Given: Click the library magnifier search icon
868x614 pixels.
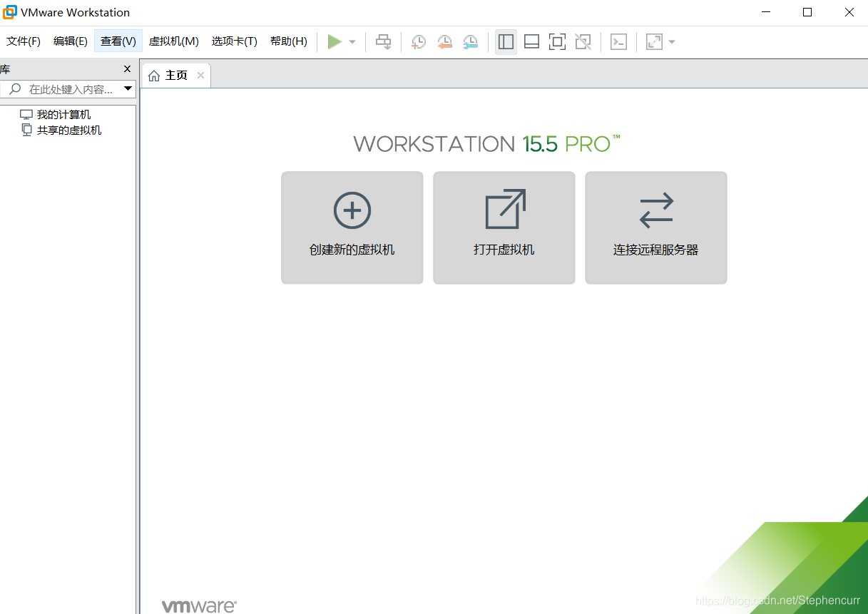Looking at the screenshot, I should click(x=14, y=89).
